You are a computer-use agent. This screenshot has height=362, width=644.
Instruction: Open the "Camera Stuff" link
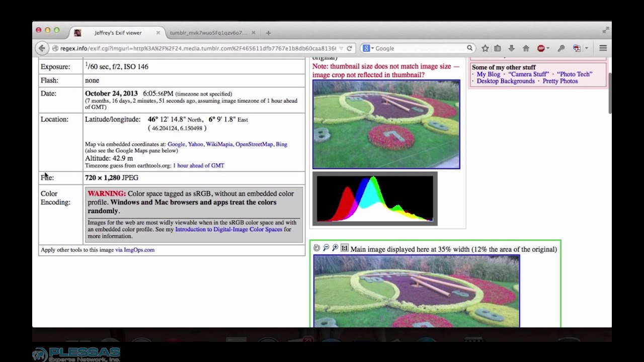tap(528, 74)
